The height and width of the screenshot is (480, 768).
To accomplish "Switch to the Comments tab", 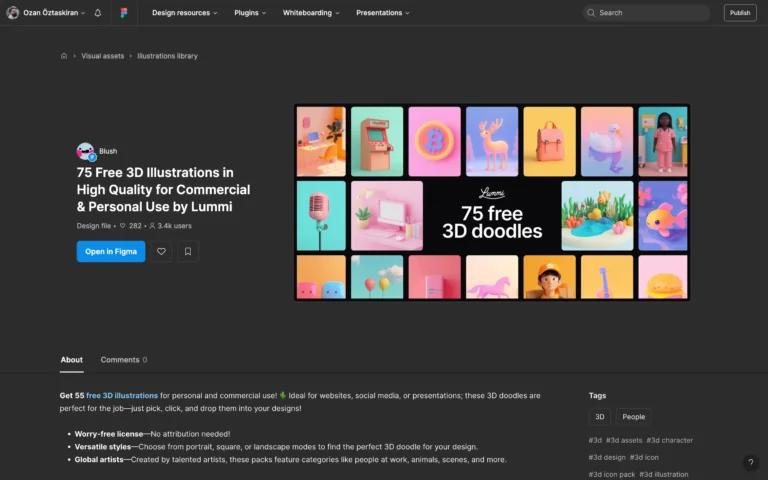I will pos(123,360).
